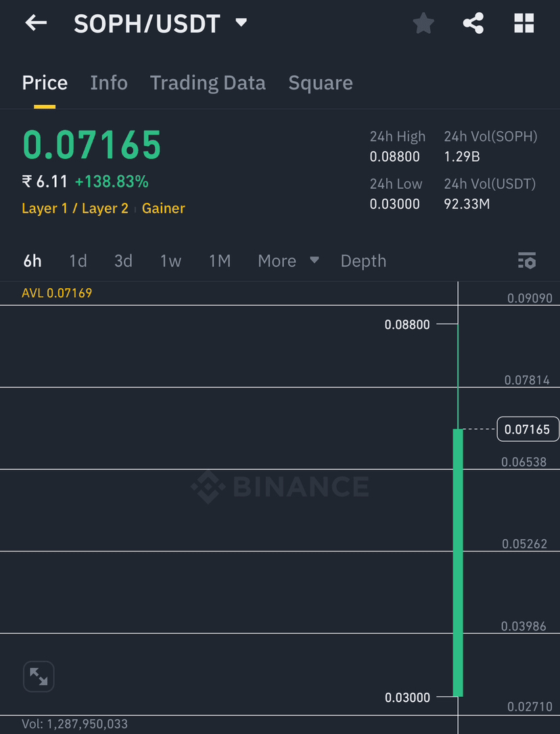Screen dimensions: 560x734
Task: Tap the share icon
Action: (x=473, y=24)
